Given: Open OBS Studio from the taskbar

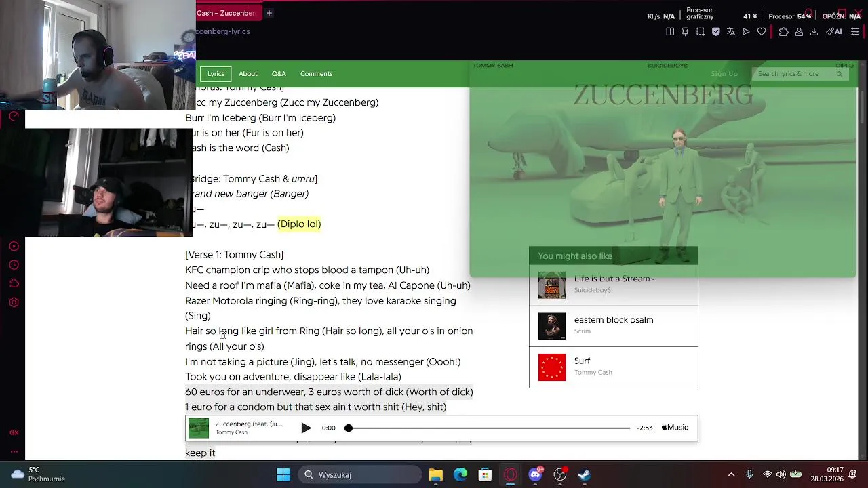Looking at the screenshot, I should 560,474.
